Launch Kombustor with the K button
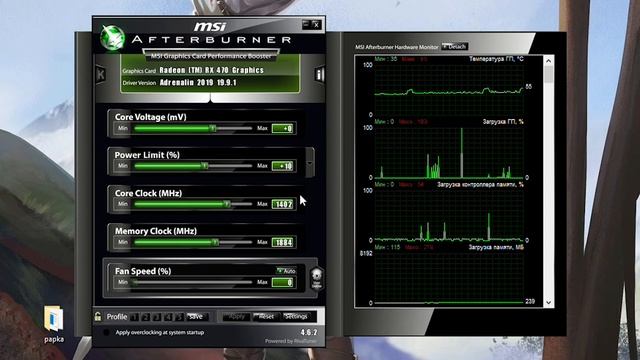The image size is (640, 360). [100, 75]
